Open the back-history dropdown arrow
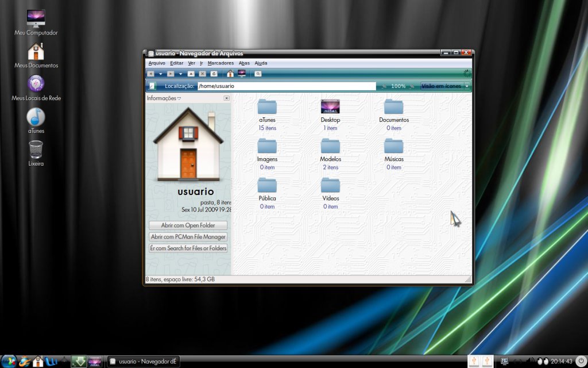 coord(161,74)
